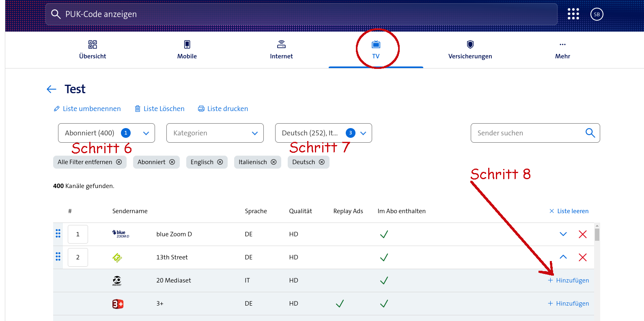Click the position number field for 13th Street
Screen dimensions: 644x321
pyautogui.click(x=78, y=257)
